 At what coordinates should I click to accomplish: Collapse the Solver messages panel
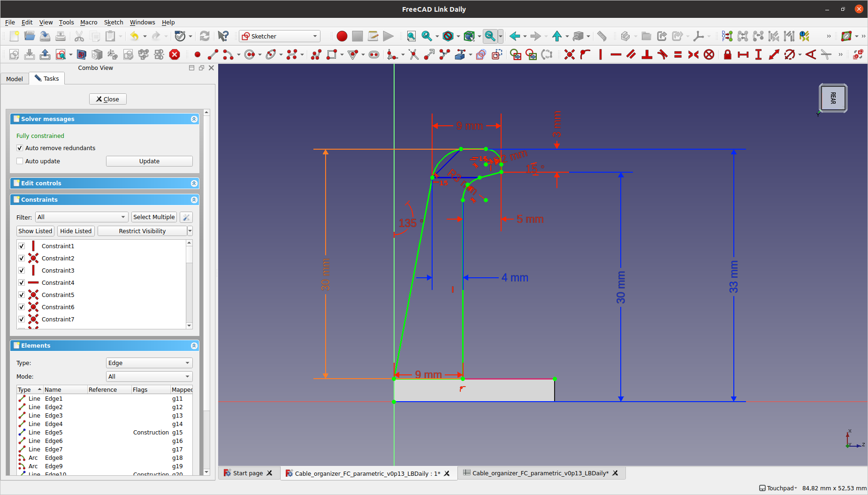pos(194,119)
